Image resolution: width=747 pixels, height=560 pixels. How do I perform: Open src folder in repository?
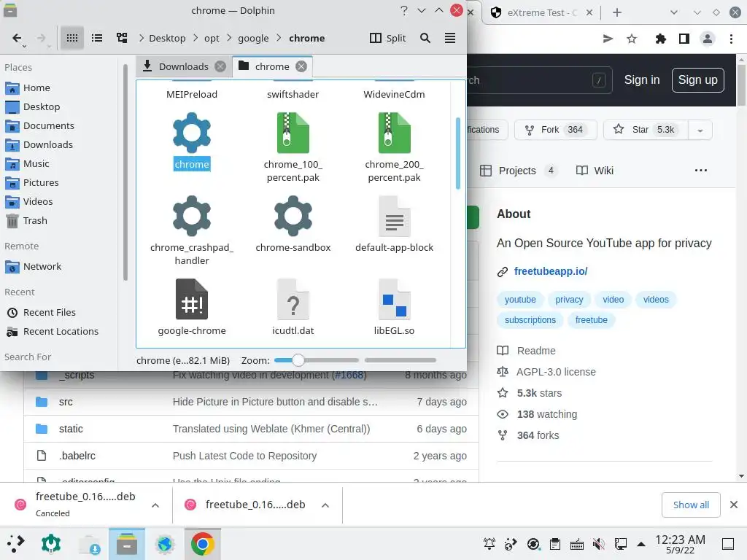pos(66,402)
